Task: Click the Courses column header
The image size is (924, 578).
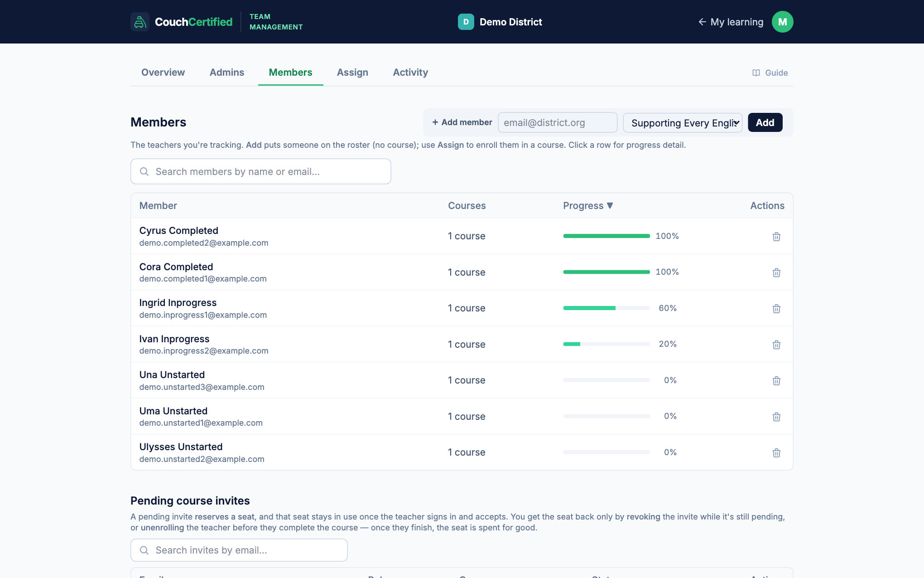Action: 467,205
